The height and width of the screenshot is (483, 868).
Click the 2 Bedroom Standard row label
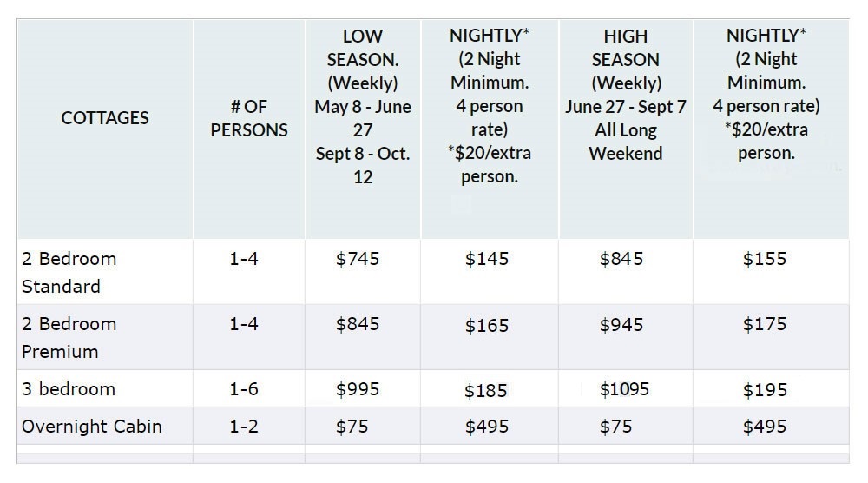coord(69,272)
